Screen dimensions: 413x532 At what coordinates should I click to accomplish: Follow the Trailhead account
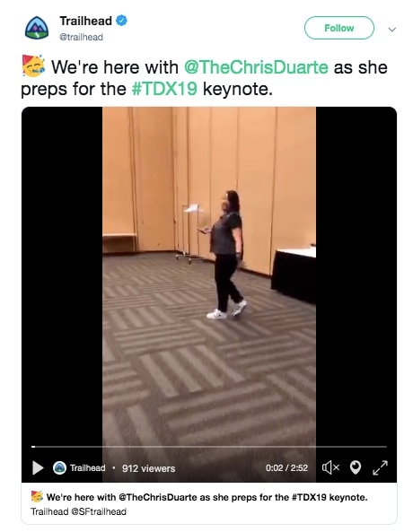pos(339,28)
